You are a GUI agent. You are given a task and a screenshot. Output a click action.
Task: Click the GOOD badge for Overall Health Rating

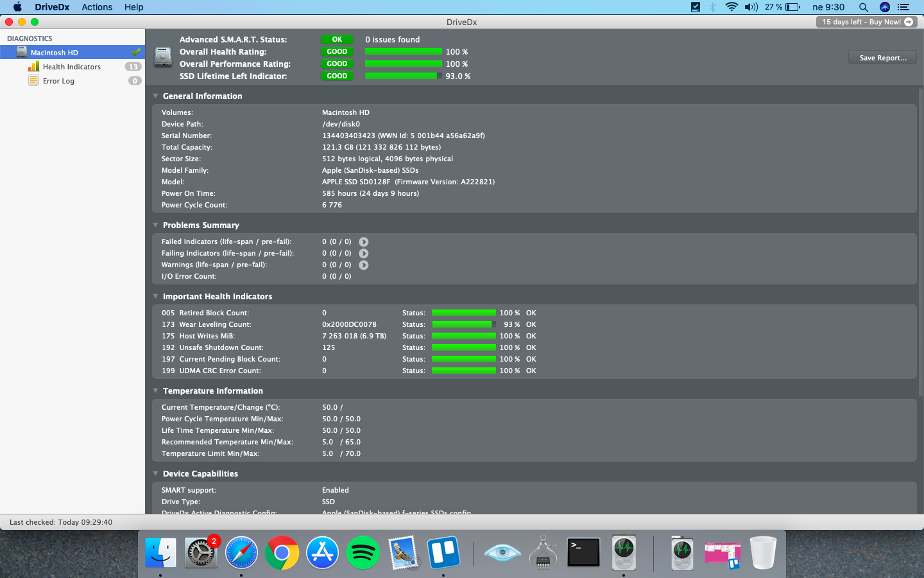point(337,51)
